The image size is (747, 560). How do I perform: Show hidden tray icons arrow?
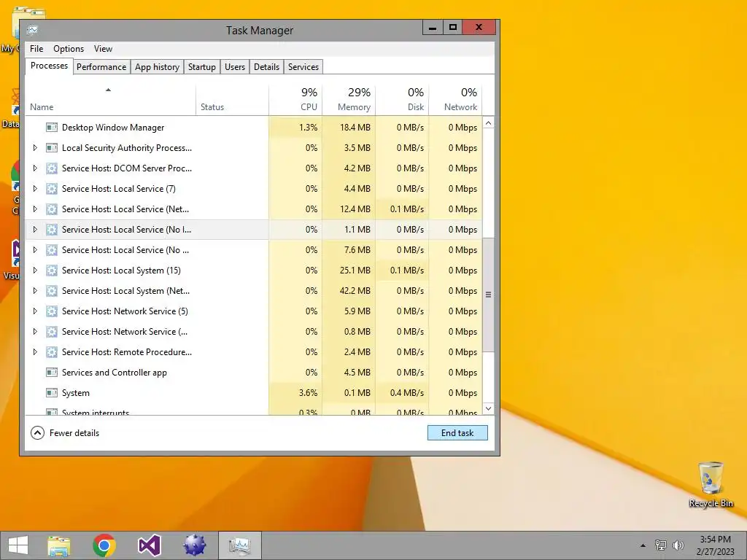[643, 545]
